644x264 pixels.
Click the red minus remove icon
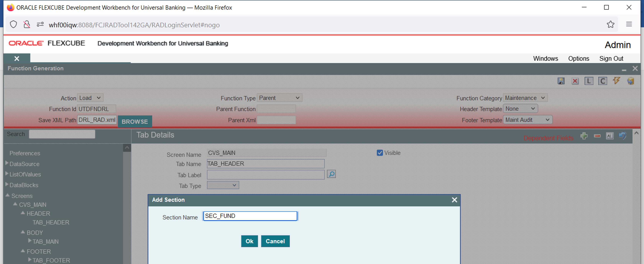coord(597,136)
